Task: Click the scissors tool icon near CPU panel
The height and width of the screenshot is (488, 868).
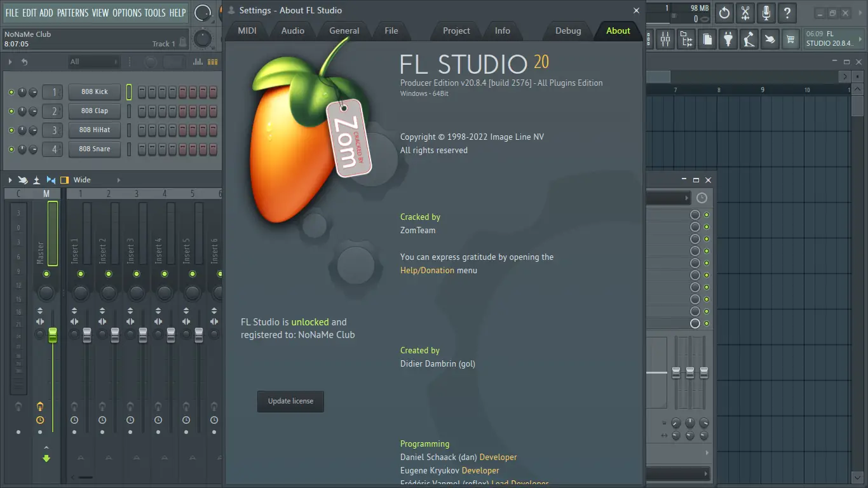Action: pos(745,12)
